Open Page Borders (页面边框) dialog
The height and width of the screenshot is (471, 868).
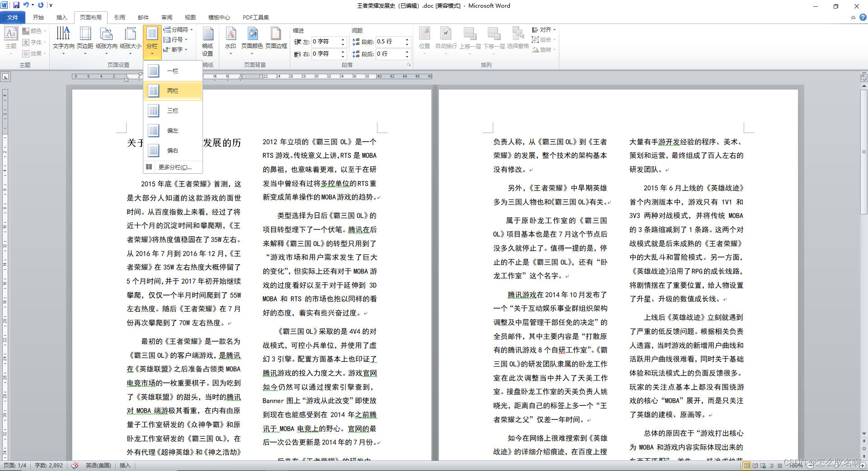point(276,38)
